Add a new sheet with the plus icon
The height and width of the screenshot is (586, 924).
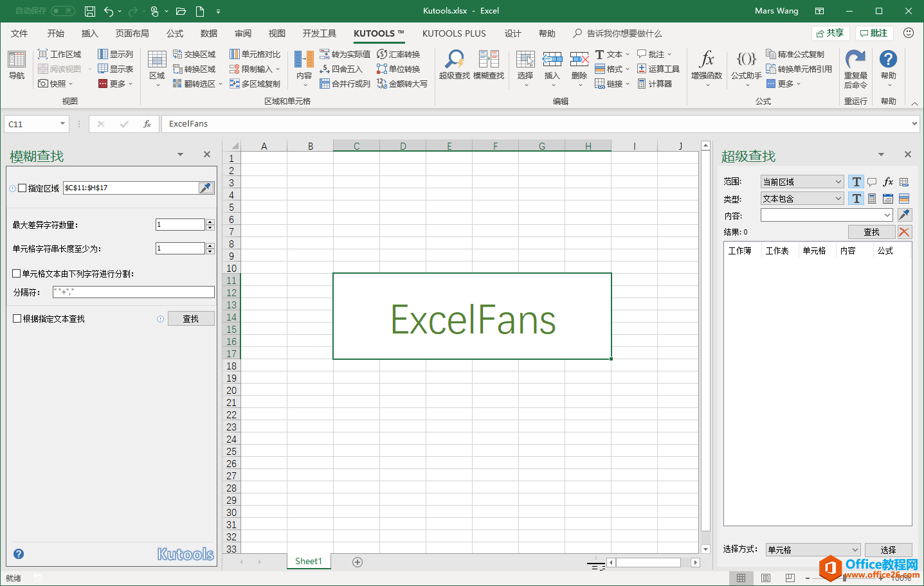358,562
